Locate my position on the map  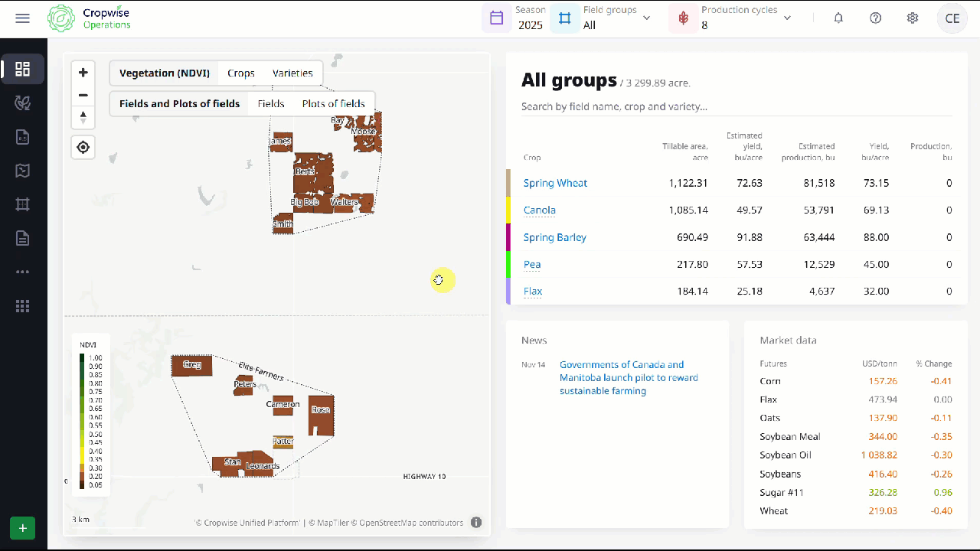click(83, 147)
